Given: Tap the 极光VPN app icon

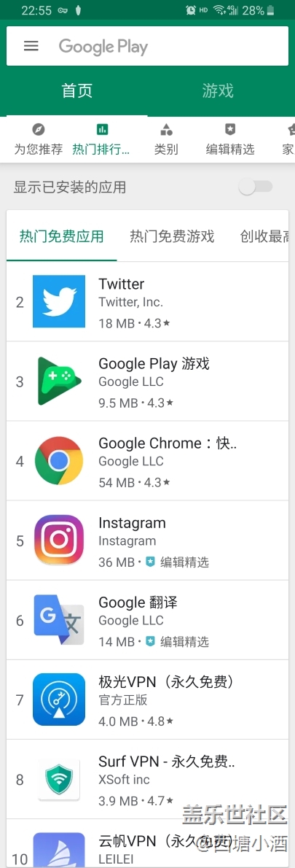Looking at the screenshot, I should click(59, 700).
